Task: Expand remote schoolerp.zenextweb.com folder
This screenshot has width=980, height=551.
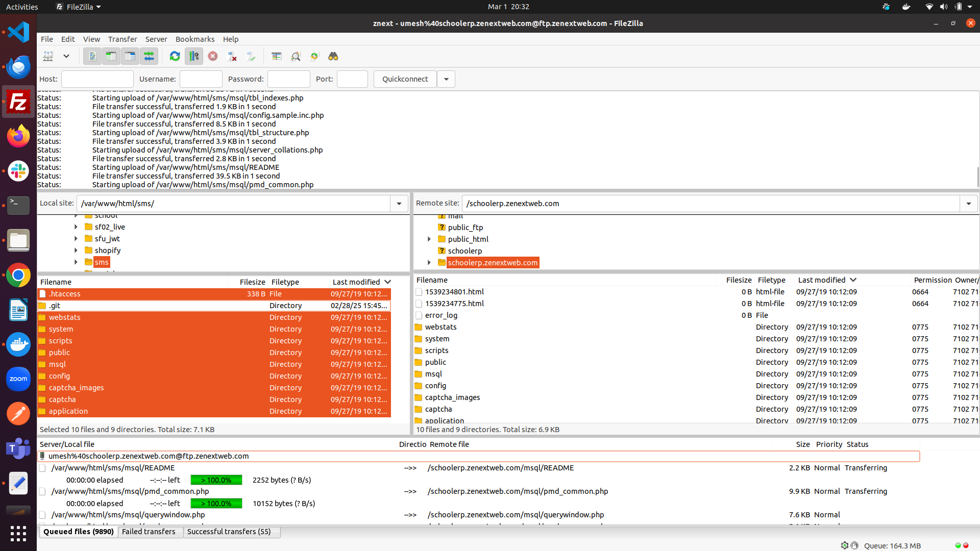Action: coord(429,263)
